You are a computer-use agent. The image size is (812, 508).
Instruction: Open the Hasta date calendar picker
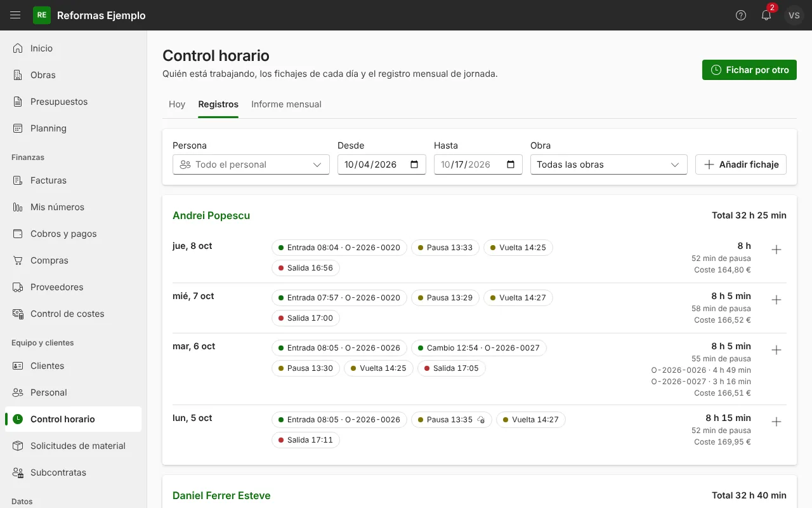(511, 164)
